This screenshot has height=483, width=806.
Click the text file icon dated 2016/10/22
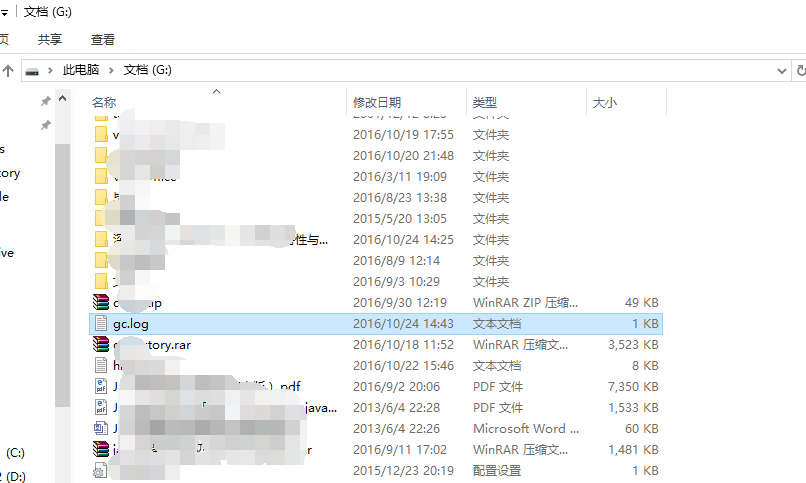click(x=101, y=365)
